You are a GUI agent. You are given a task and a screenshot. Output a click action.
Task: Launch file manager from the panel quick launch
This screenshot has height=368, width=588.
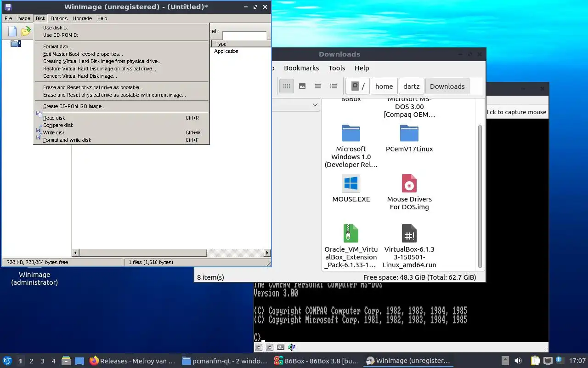click(66, 361)
